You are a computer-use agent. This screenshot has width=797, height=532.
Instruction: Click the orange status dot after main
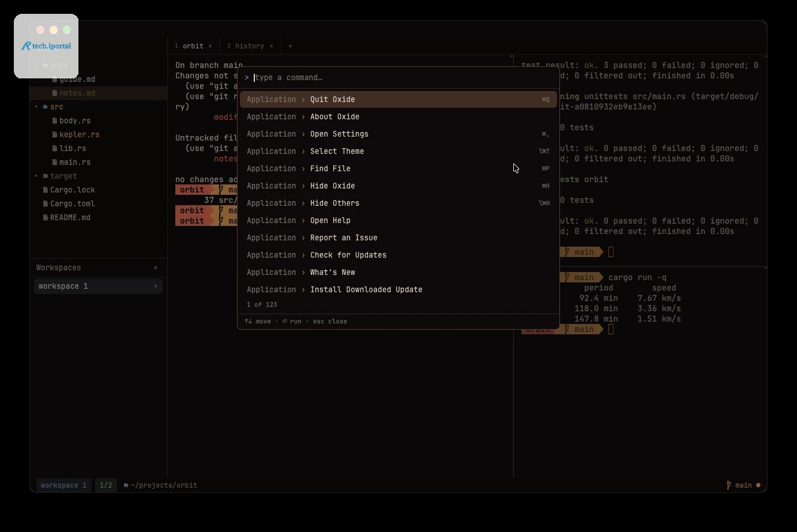758,485
